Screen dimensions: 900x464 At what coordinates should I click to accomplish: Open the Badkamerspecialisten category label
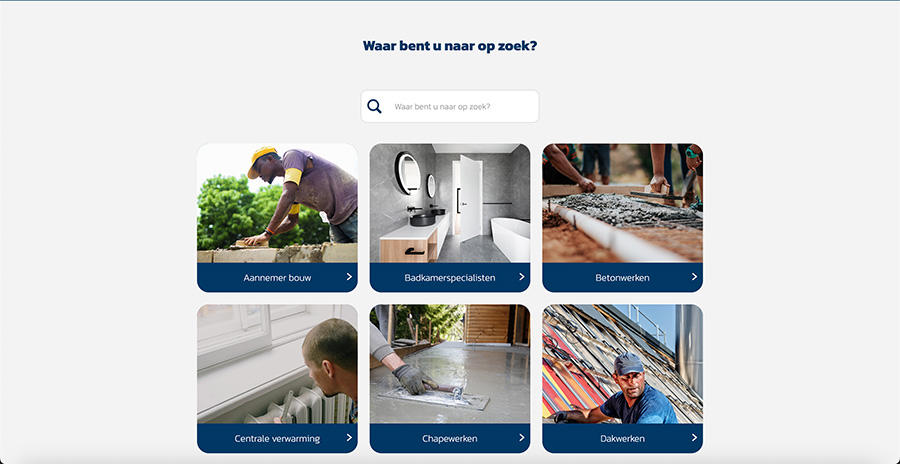point(450,278)
